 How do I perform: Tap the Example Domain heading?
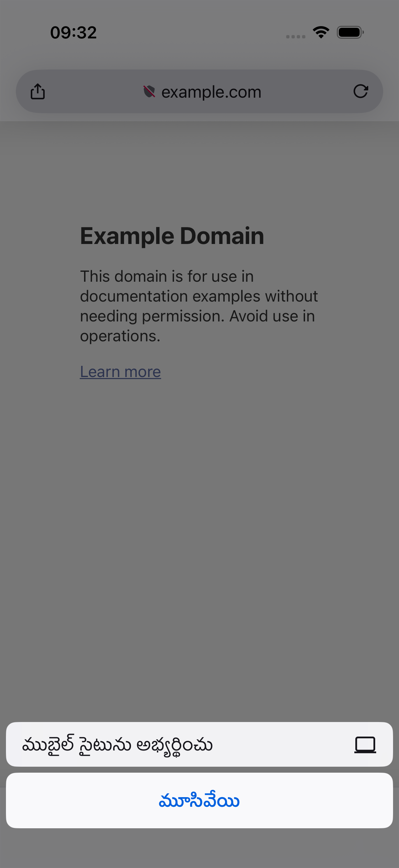(172, 235)
